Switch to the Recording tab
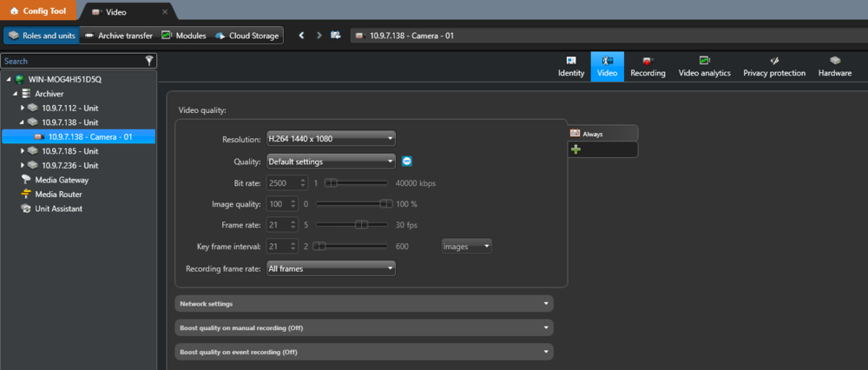 pyautogui.click(x=648, y=67)
